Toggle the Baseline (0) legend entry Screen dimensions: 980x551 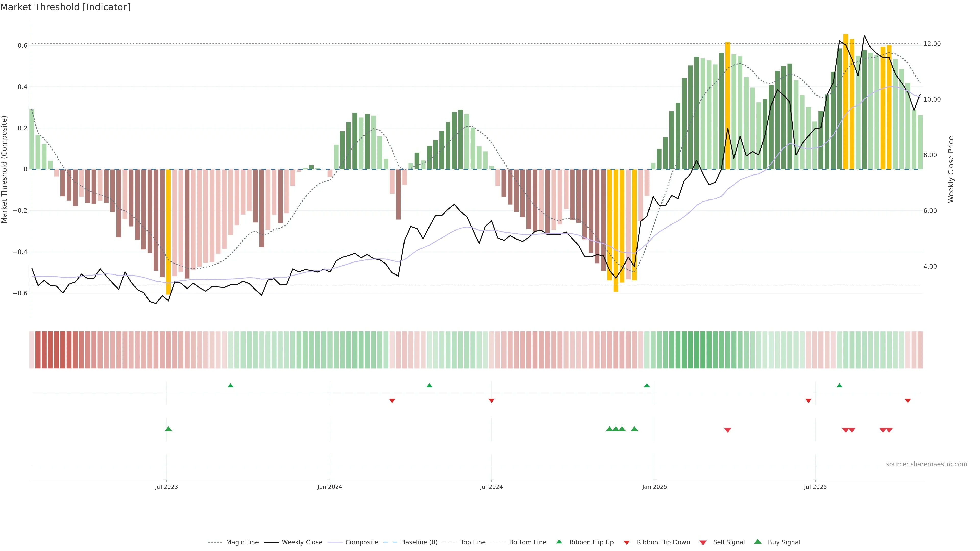click(x=419, y=542)
